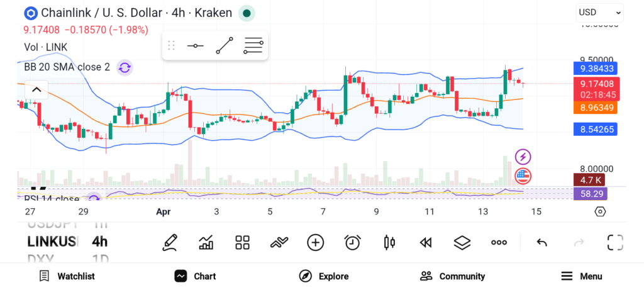Image resolution: width=644 pixels, height=290 pixels.
Task: Collapse the indicator legend with the chevron
Action: click(x=36, y=90)
